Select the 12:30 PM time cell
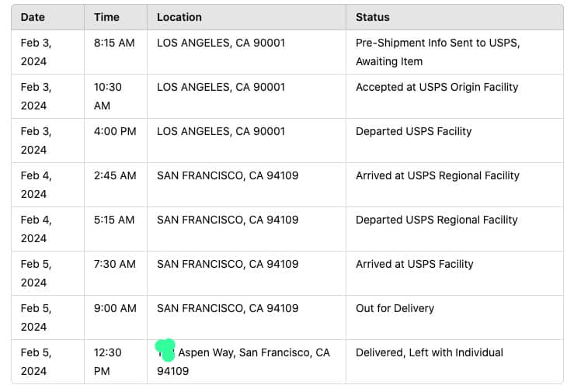 (108, 362)
